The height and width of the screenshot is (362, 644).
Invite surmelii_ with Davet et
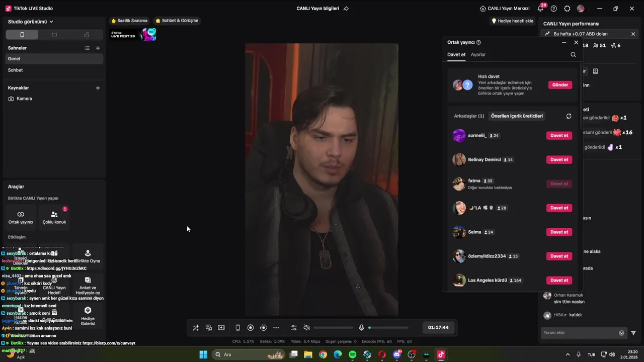559,135
